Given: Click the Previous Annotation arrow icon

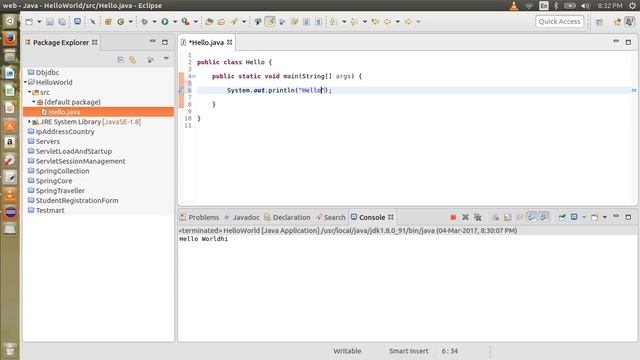Looking at the screenshot, I should [354, 22].
